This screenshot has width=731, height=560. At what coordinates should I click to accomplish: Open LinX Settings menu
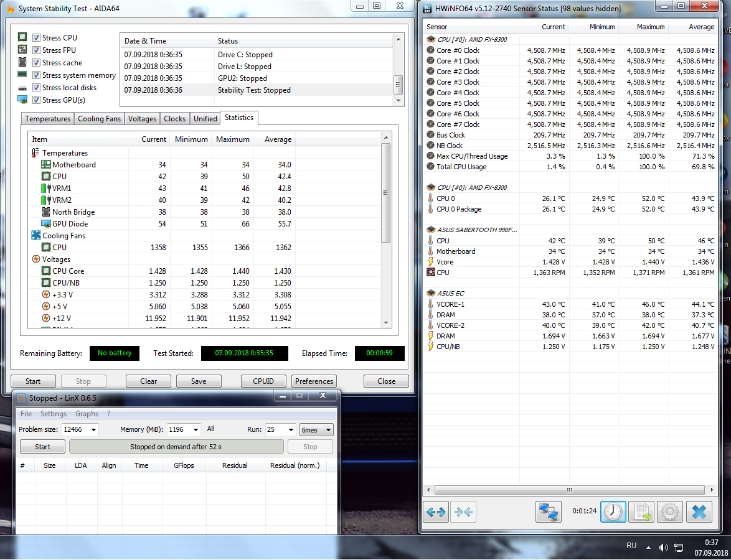coord(53,414)
